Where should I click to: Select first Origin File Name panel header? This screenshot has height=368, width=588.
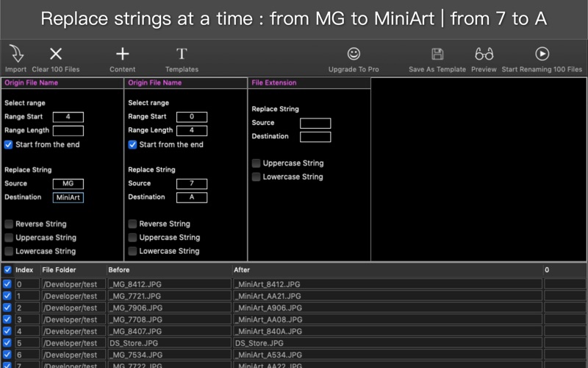pos(62,83)
